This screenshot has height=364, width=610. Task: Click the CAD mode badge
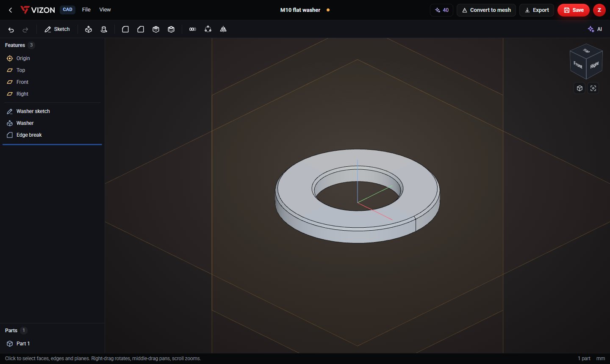tap(68, 10)
